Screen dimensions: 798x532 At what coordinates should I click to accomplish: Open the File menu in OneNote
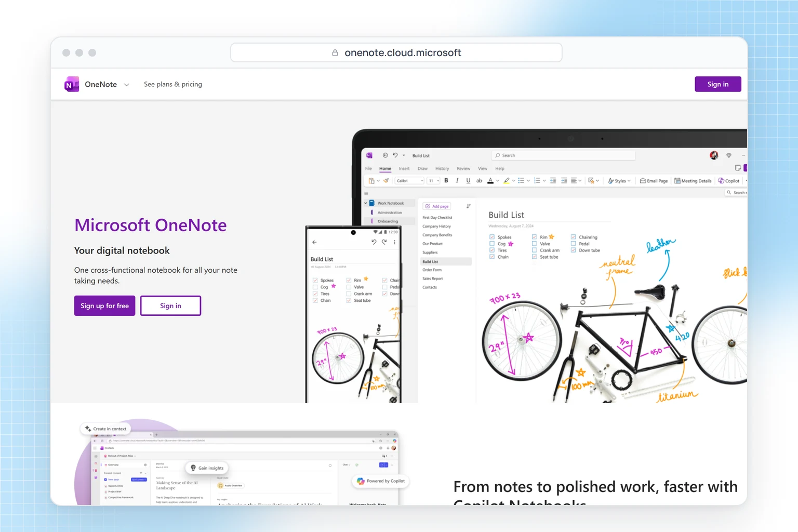368,168
